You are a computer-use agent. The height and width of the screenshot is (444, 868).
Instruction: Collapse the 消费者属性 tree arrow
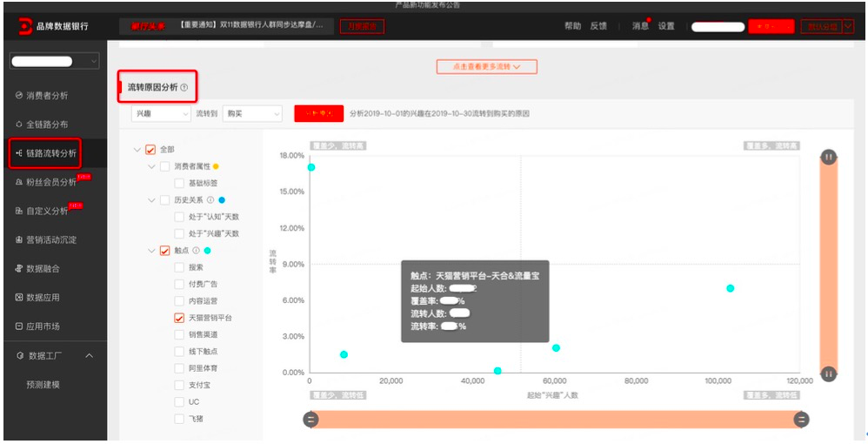click(151, 166)
